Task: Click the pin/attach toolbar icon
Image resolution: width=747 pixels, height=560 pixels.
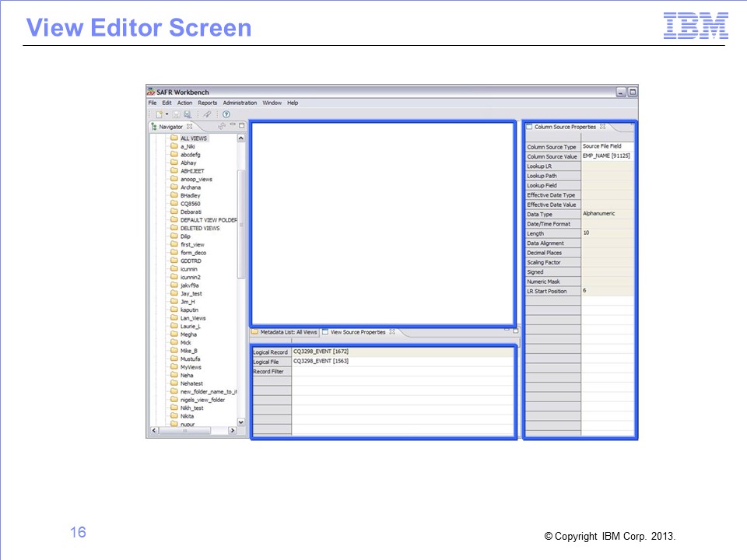Action: click(x=207, y=114)
